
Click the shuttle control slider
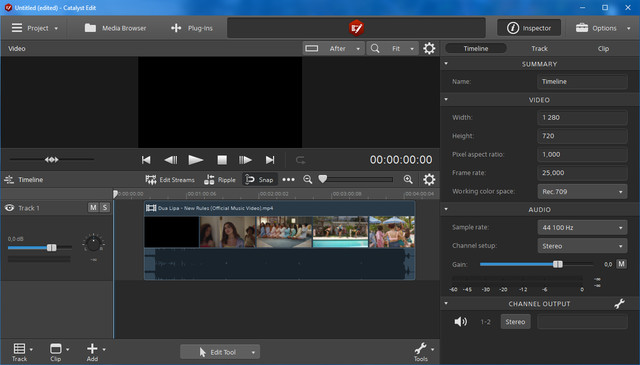click(x=51, y=160)
